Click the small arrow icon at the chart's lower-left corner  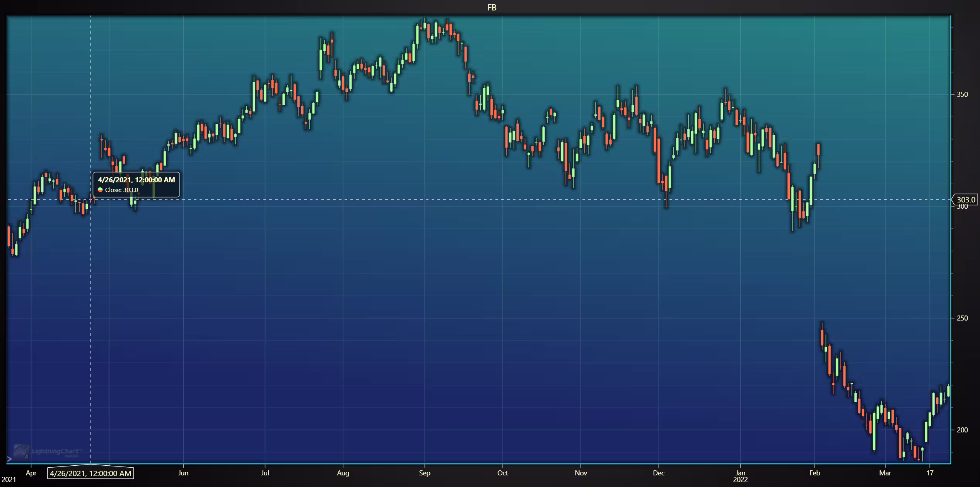click(9, 459)
